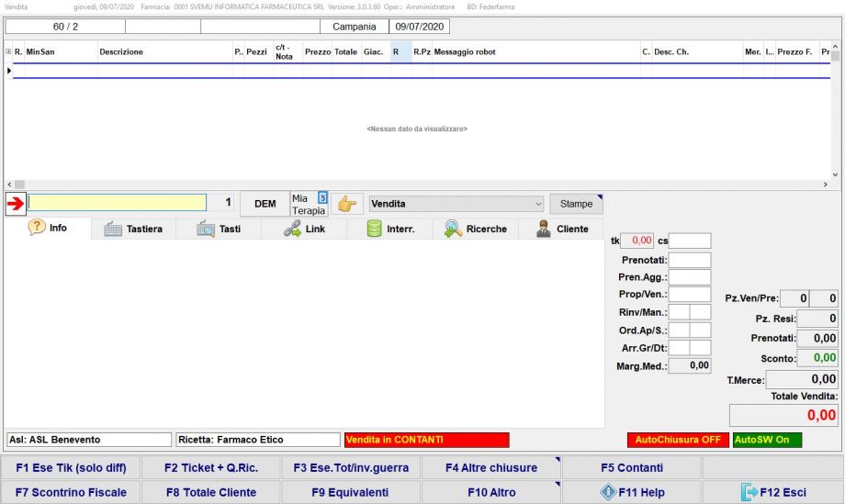Open the Tastiera keyboard tab
845x504 pixels.
click(x=133, y=230)
